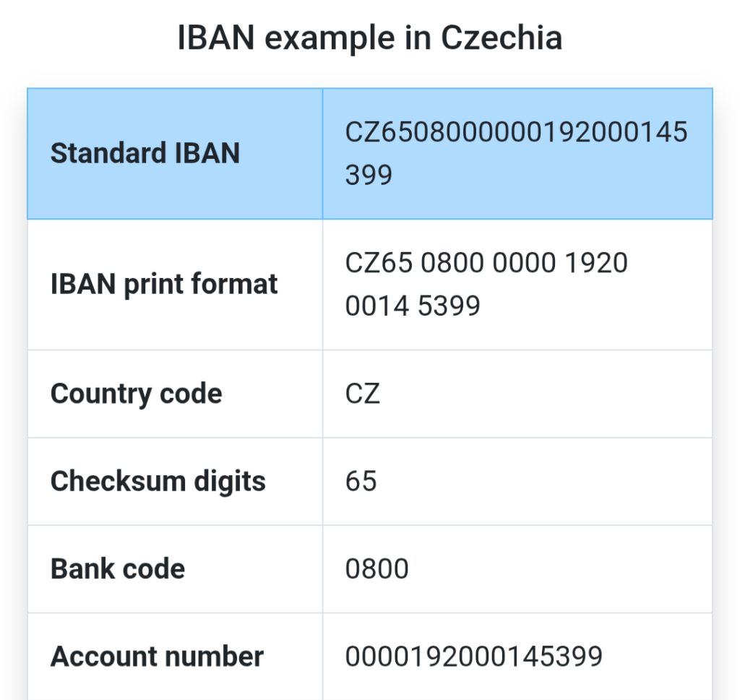740x700 pixels.
Task: Click the "0000" group in the print format IBAN
Action: 525,263
